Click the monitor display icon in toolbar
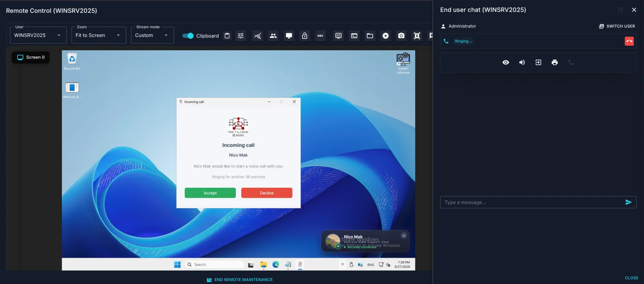The width and height of the screenshot is (644, 284). pos(289,36)
